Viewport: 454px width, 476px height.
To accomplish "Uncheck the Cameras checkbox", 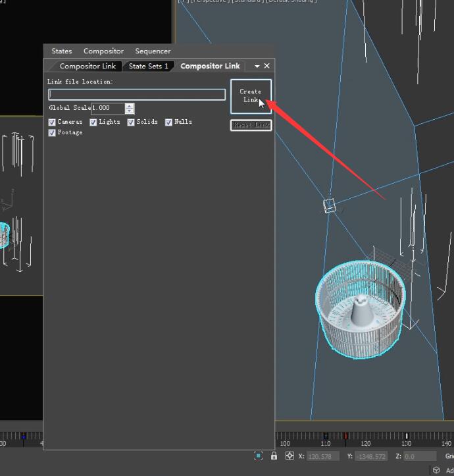I will tap(52, 122).
